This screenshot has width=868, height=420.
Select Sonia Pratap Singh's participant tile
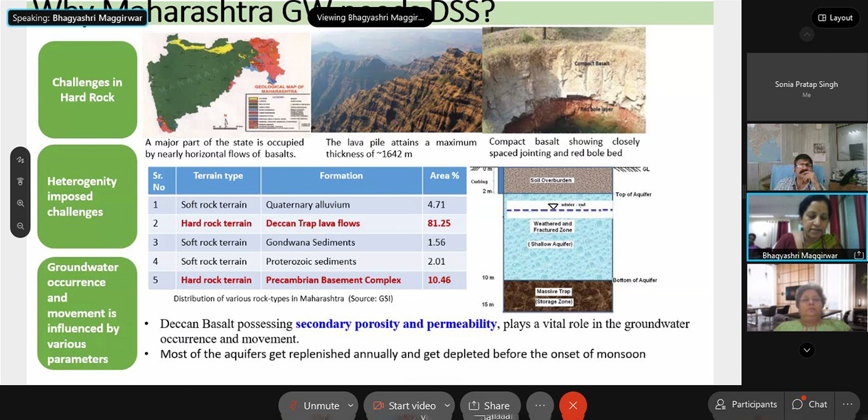coord(806,86)
